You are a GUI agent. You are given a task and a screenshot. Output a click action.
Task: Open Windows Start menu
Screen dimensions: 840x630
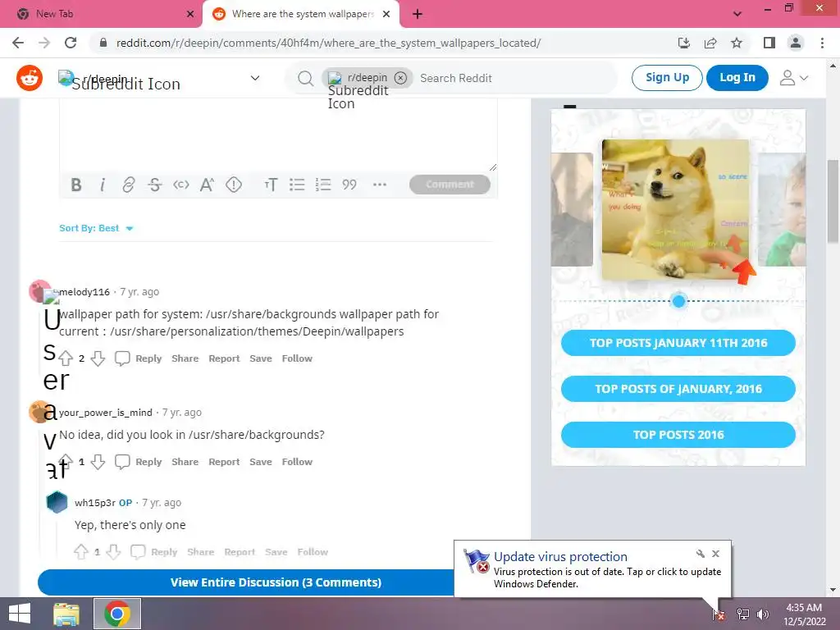(20, 614)
